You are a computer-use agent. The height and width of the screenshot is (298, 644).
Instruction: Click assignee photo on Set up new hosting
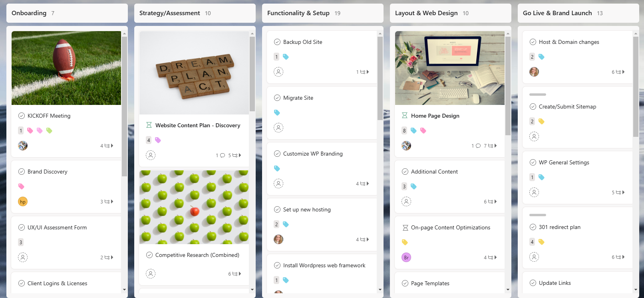(x=278, y=239)
